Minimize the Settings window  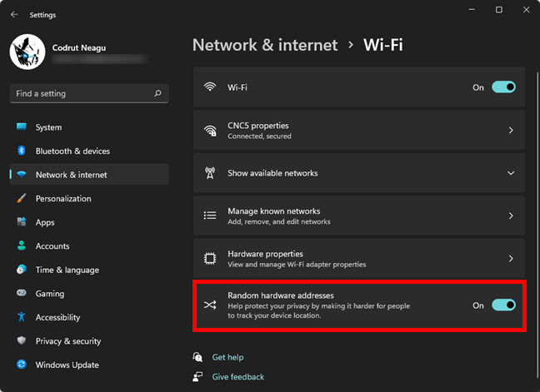[x=472, y=10]
